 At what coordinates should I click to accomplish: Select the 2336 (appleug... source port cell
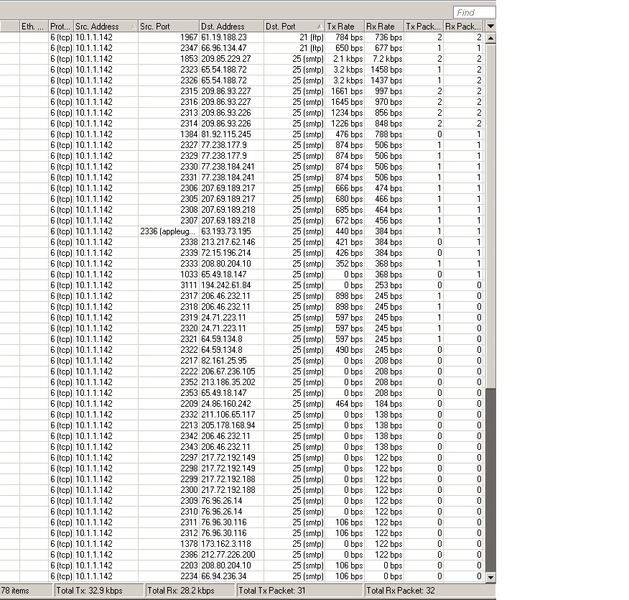(168, 231)
